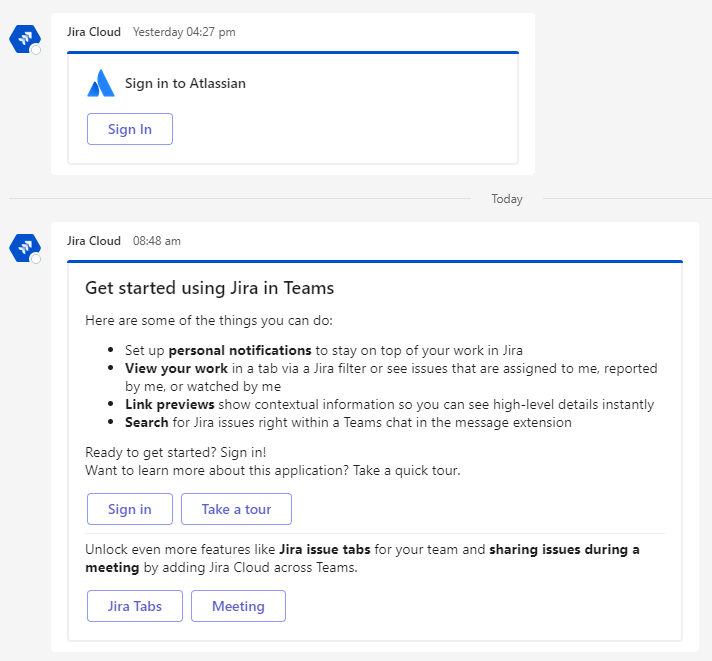Click 'Sign in' button beside Take a tour
Image resolution: width=712 pixels, height=661 pixels.
(x=130, y=509)
